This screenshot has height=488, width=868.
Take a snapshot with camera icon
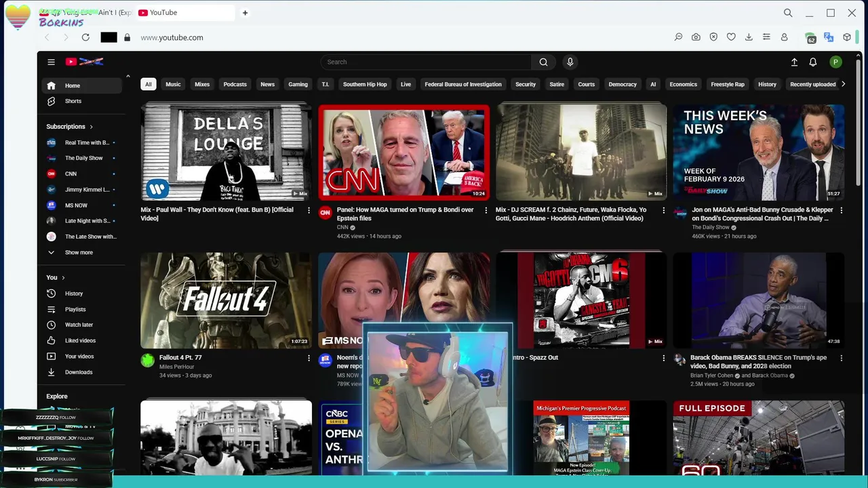[696, 37]
